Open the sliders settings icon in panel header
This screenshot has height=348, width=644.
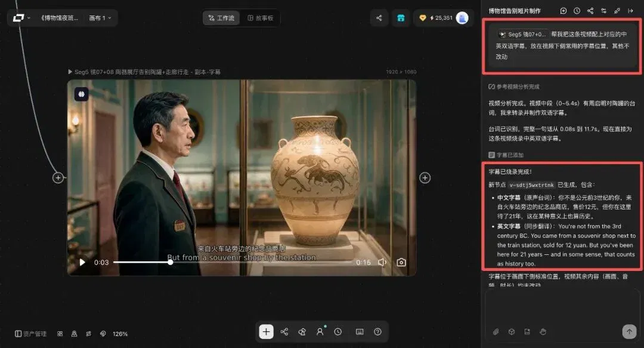[x=603, y=11]
